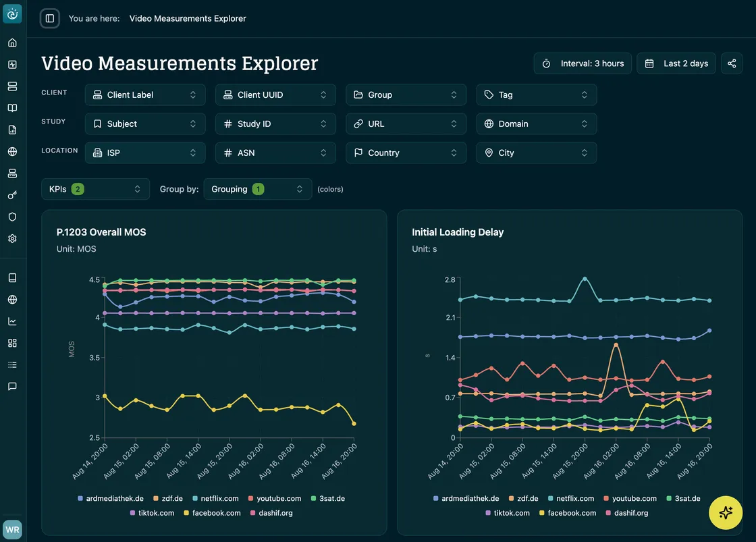Screen dimensions: 756x542
Task: Open the chat message icon in sidebar
Action: tap(13, 386)
